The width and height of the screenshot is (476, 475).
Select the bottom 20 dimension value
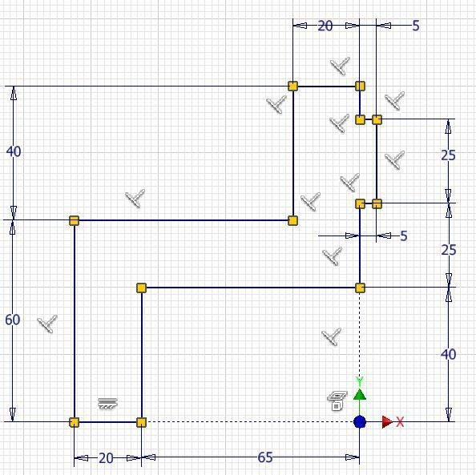pos(106,458)
